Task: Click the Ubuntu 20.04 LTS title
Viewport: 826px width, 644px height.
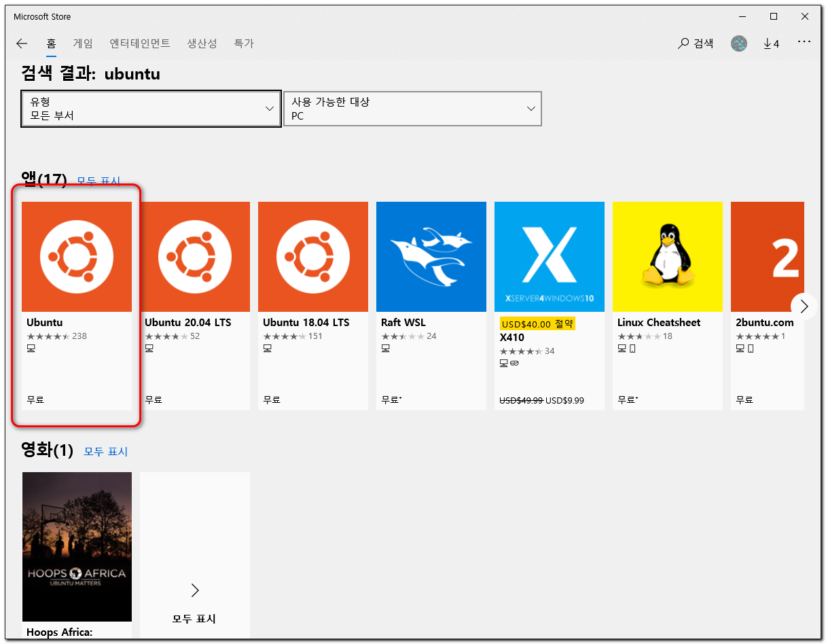Action: click(188, 323)
